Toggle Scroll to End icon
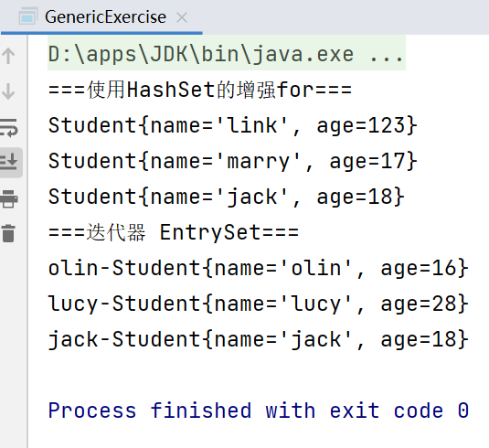 pos(9,162)
